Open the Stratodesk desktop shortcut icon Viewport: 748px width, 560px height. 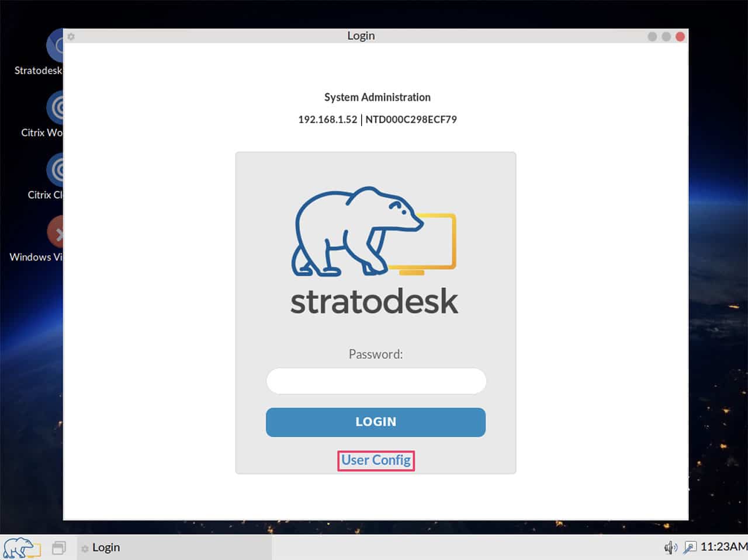pos(54,46)
